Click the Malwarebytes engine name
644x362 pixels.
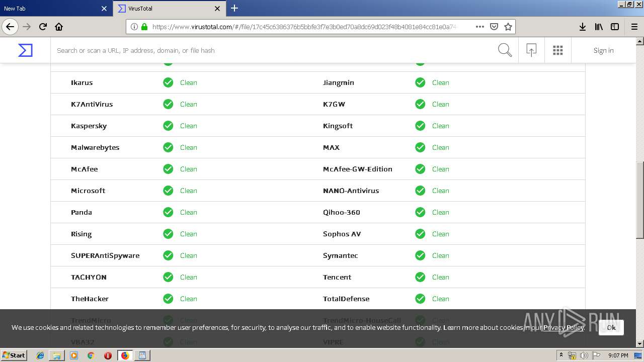tap(95, 147)
